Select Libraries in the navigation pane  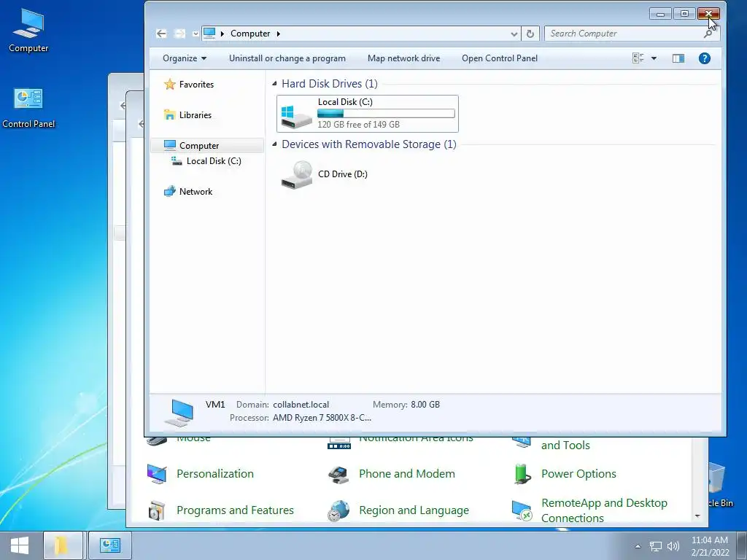coord(196,114)
